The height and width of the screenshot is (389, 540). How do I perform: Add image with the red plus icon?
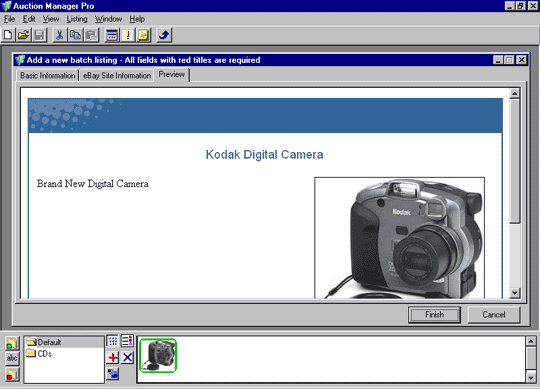coord(113,357)
